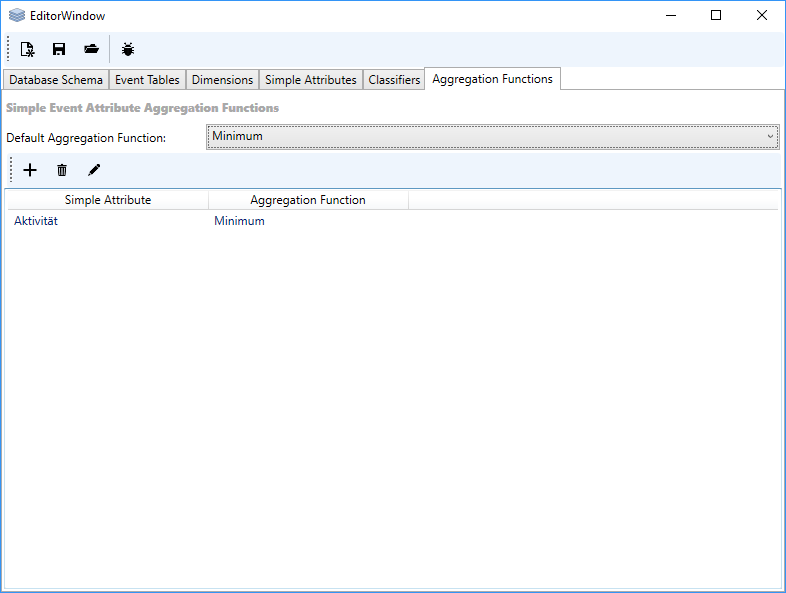
Task: Select the Simple Attributes tab
Action: (310, 80)
